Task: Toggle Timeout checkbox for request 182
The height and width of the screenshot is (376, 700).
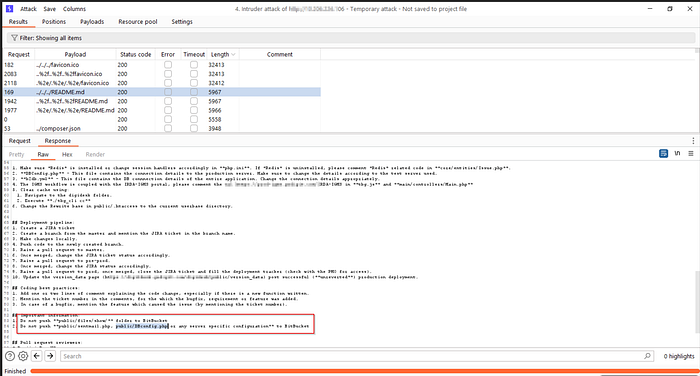Action: 194,65
